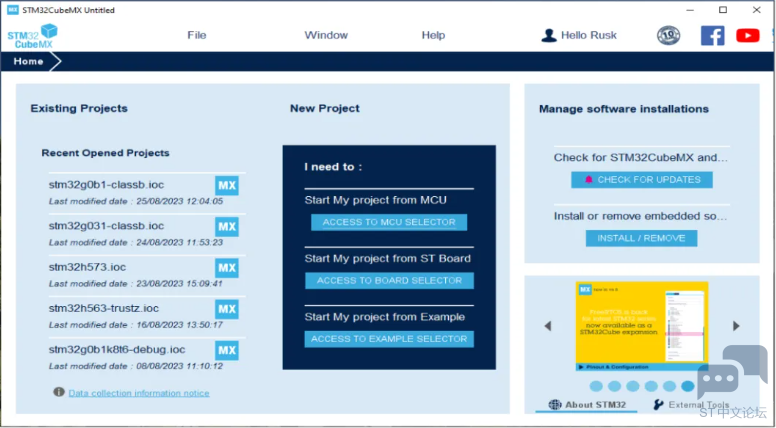Click MX icon for stm32g0b1-classb.ioc

pyautogui.click(x=227, y=186)
